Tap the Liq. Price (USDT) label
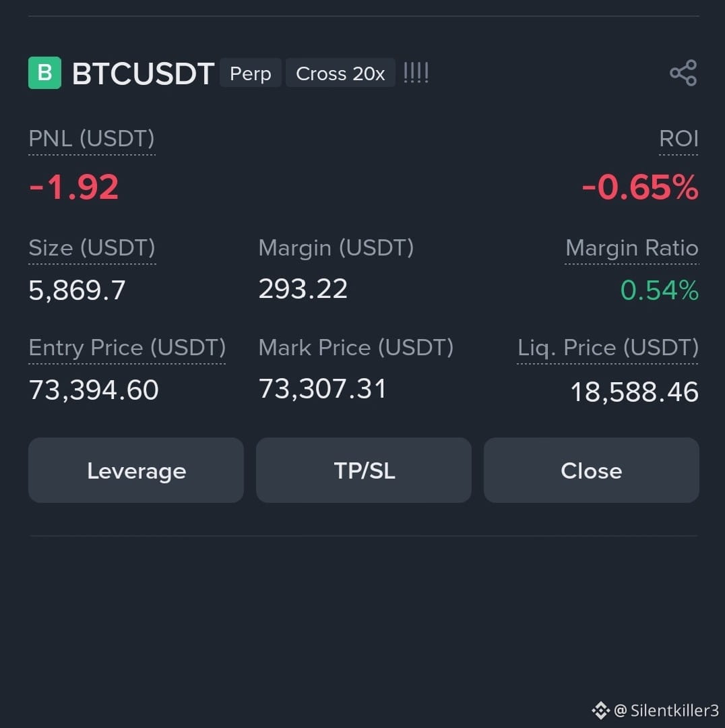This screenshot has height=728, width=725. click(608, 347)
